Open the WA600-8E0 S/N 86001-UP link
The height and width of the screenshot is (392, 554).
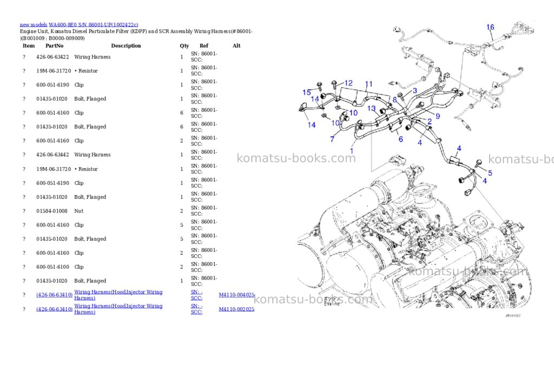click(x=93, y=25)
